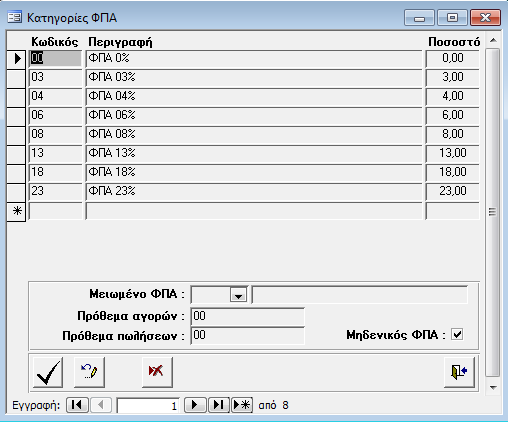Click the record number box
Screen dimensions: 508x422
click(148, 406)
